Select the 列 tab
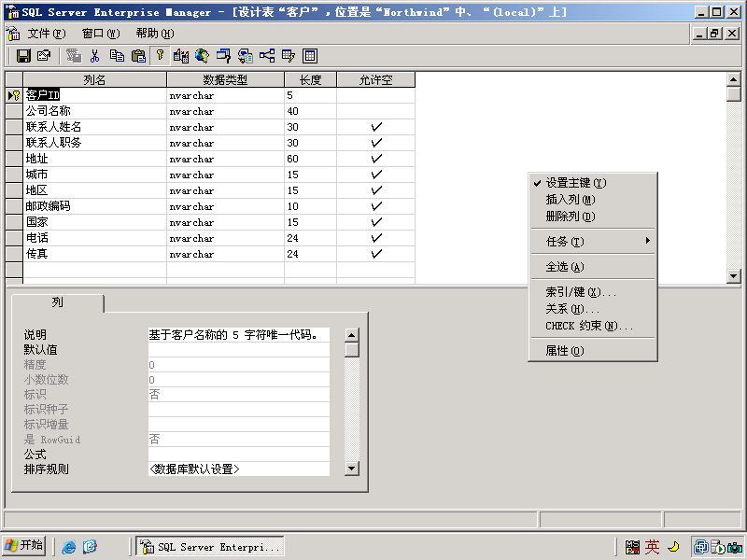This screenshot has height=560, width=747. click(x=57, y=302)
